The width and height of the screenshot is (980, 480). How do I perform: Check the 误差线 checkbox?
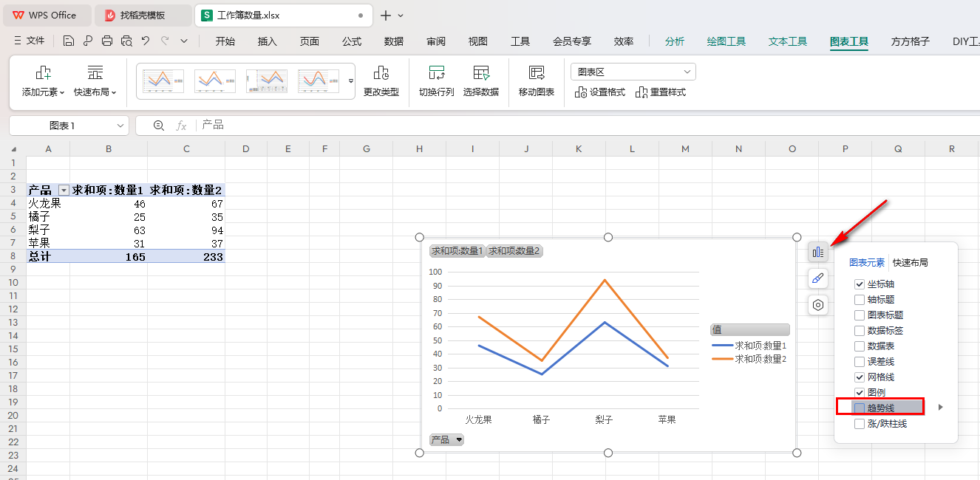(860, 362)
